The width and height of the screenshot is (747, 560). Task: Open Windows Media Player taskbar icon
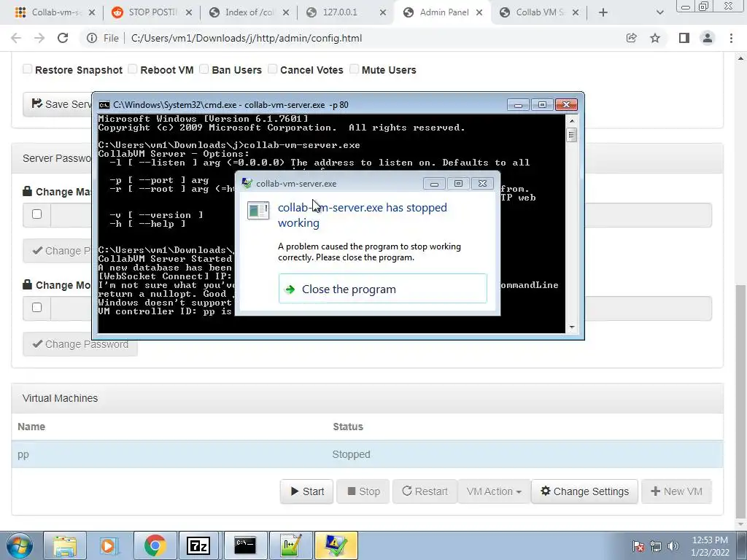click(109, 545)
